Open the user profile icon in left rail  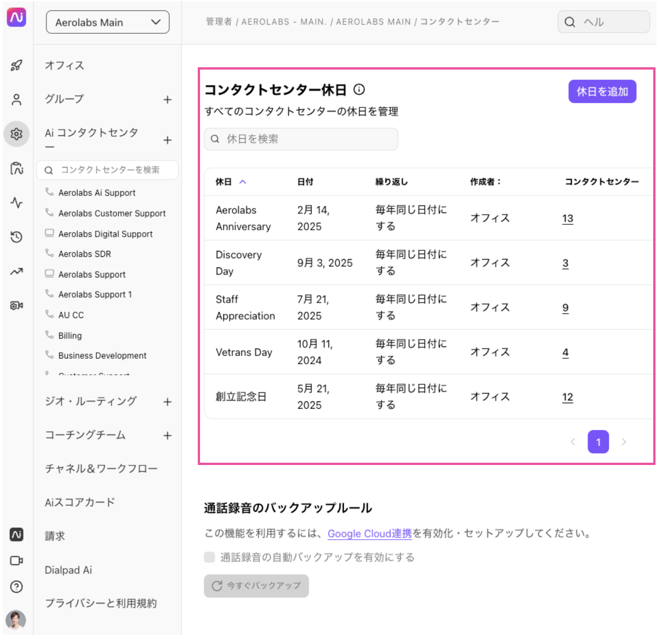pos(16,100)
